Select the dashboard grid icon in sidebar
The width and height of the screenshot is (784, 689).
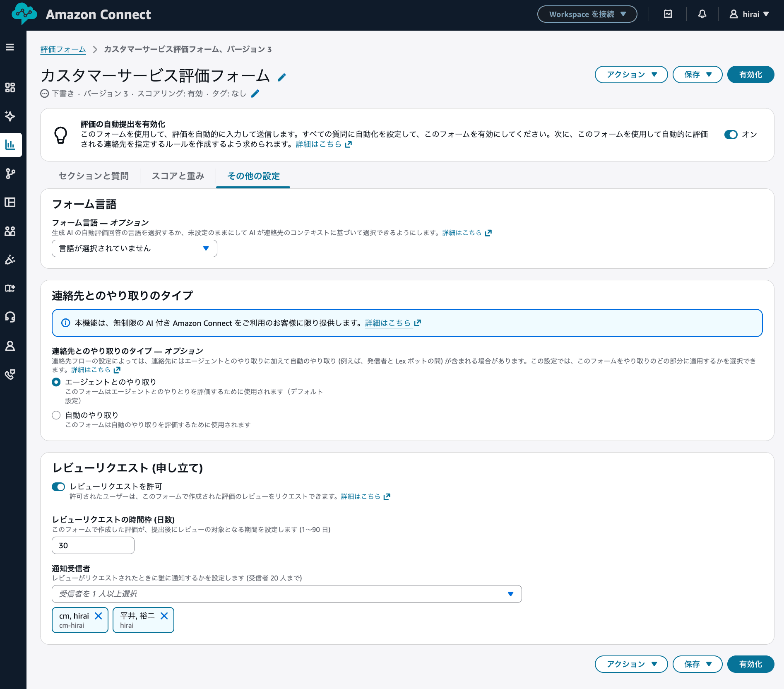[x=11, y=87]
